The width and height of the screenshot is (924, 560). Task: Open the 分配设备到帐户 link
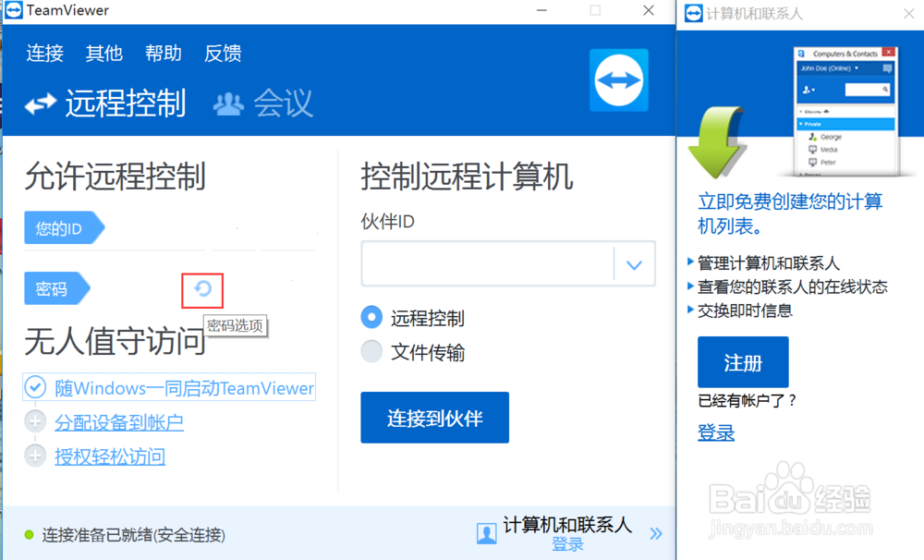[119, 422]
